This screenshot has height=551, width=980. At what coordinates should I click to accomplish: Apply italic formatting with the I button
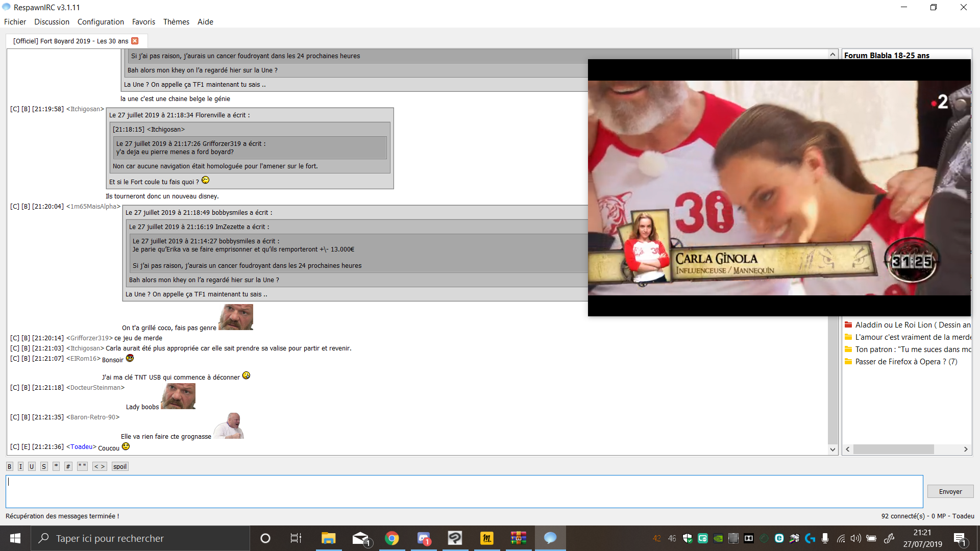click(x=20, y=466)
